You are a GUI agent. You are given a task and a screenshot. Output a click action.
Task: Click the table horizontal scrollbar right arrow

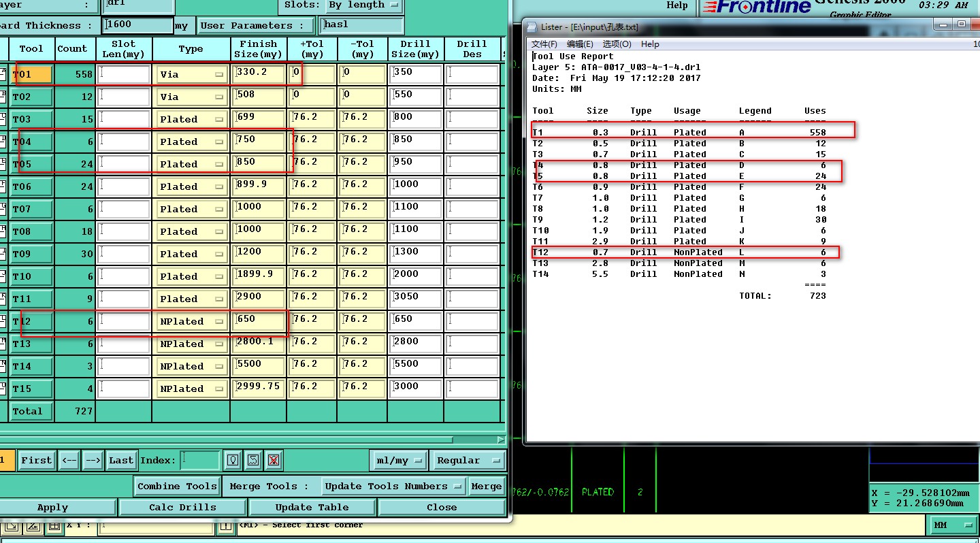(501, 440)
